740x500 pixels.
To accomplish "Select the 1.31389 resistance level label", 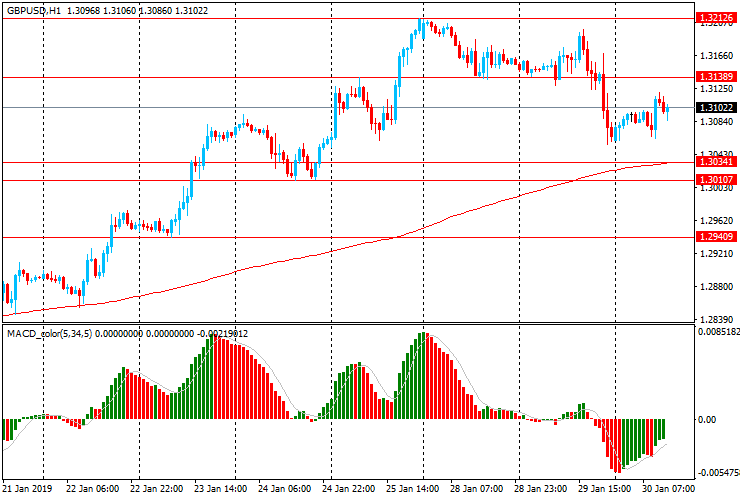I will click(716, 77).
